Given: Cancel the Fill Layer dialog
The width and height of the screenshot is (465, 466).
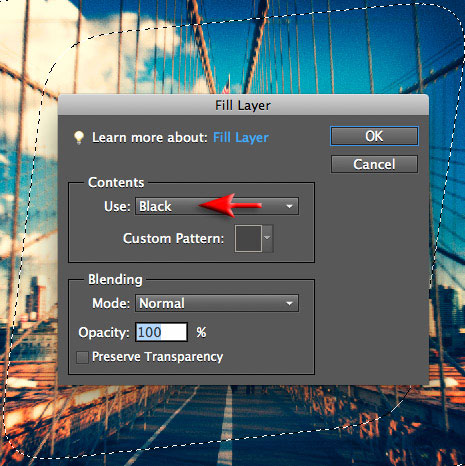Looking at the screenshot, I should pyautogui.click(x=374, y=164).
